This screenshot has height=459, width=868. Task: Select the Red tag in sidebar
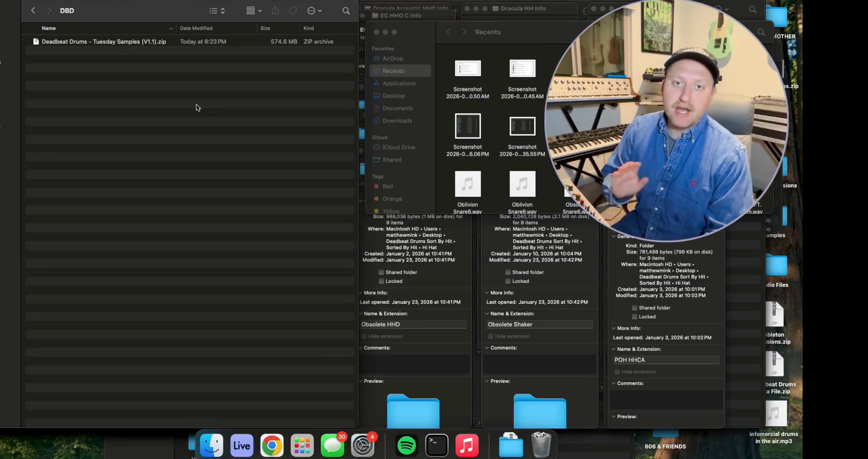click(387, 186)
